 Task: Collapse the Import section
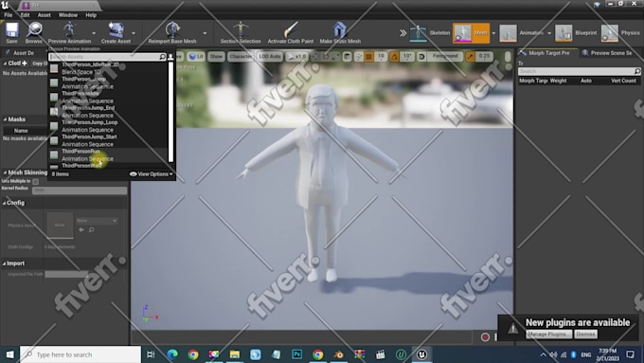pyautogui.click(x=4, y=263)
